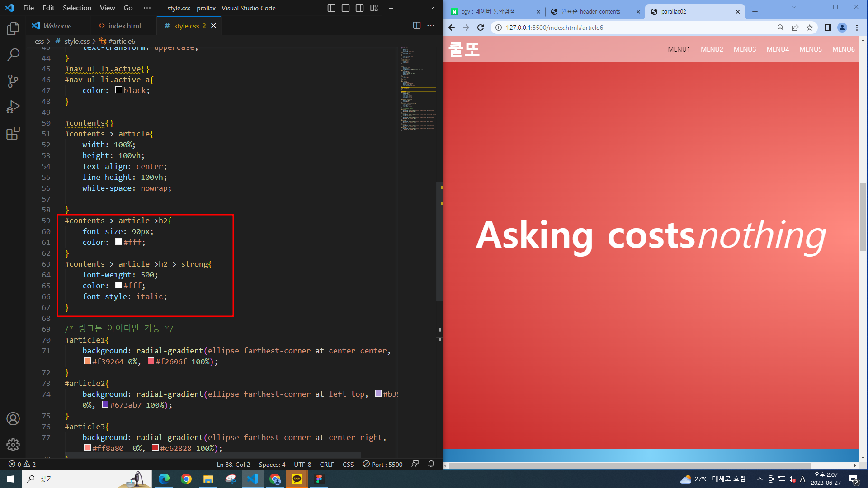Click the split editor right icon
Screen dimensions: 868x488
click(x=417, y=26)
